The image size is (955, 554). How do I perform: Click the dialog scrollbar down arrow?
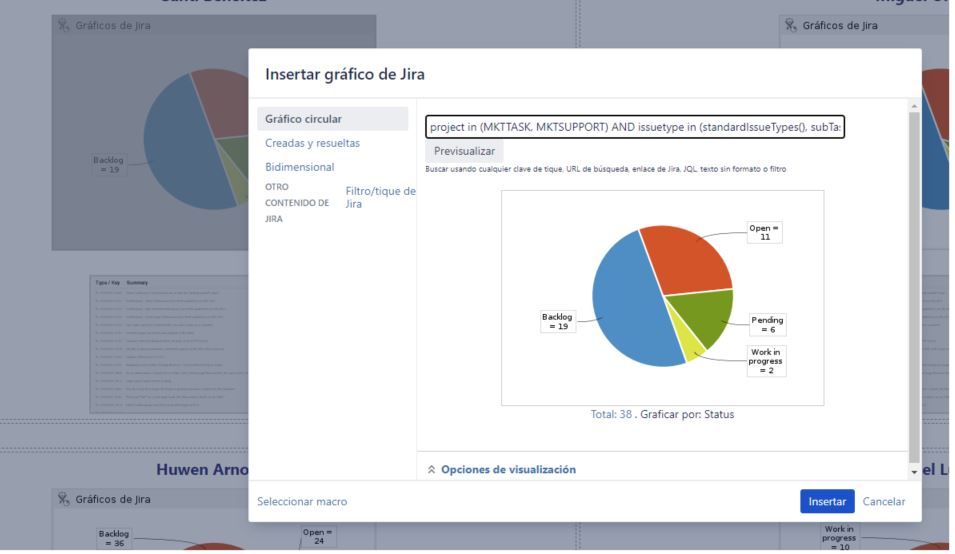click(914, 472)
